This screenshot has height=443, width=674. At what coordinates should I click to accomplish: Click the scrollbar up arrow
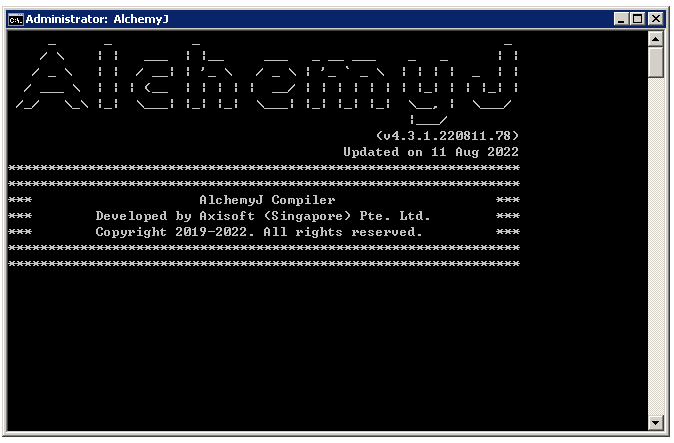tap(655, 40)
